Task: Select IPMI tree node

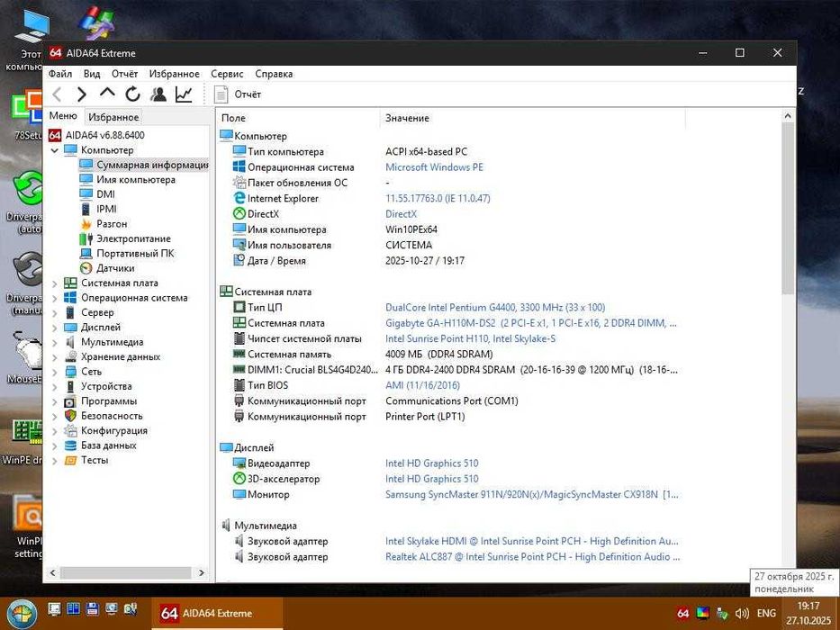Action: [106, 209]
